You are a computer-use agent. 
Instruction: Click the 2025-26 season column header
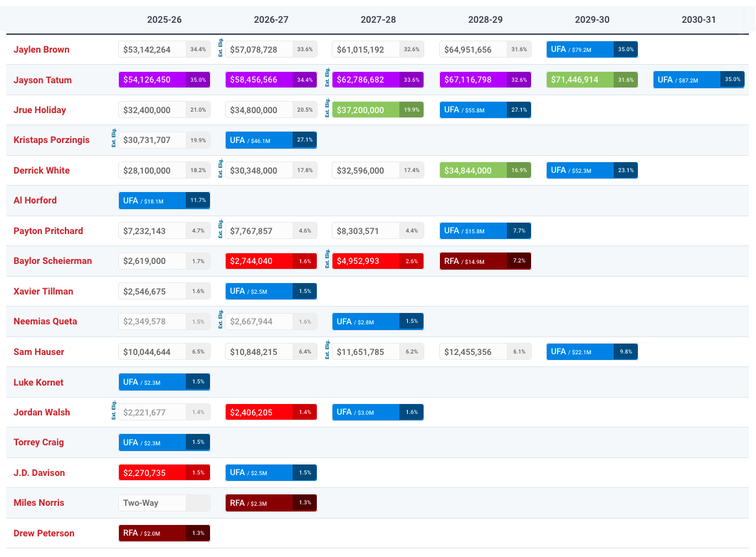164,19
